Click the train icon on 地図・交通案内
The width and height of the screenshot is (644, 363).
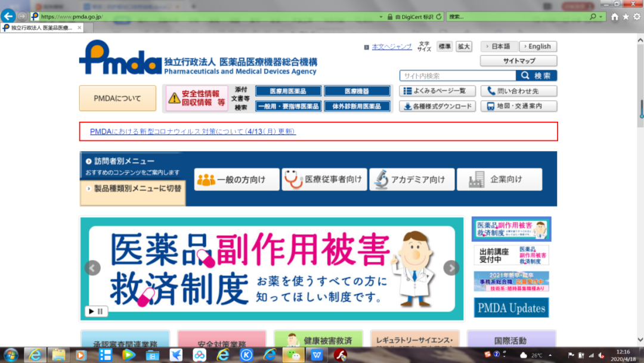[x=491, y=106]
